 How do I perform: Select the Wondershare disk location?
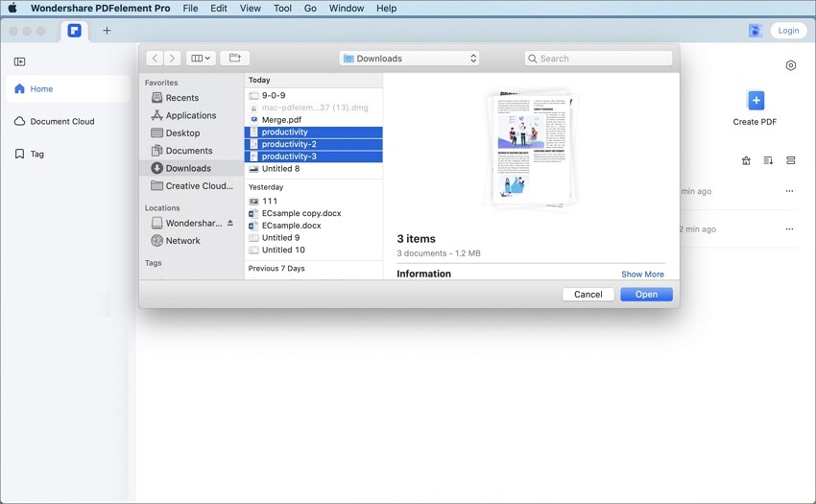coord(186,224)
